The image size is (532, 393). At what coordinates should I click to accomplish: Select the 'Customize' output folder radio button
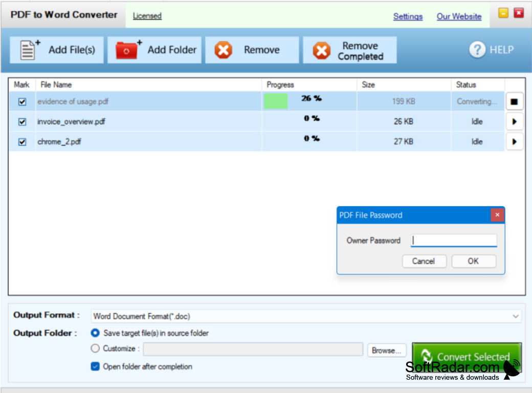(x=95, y=348)
